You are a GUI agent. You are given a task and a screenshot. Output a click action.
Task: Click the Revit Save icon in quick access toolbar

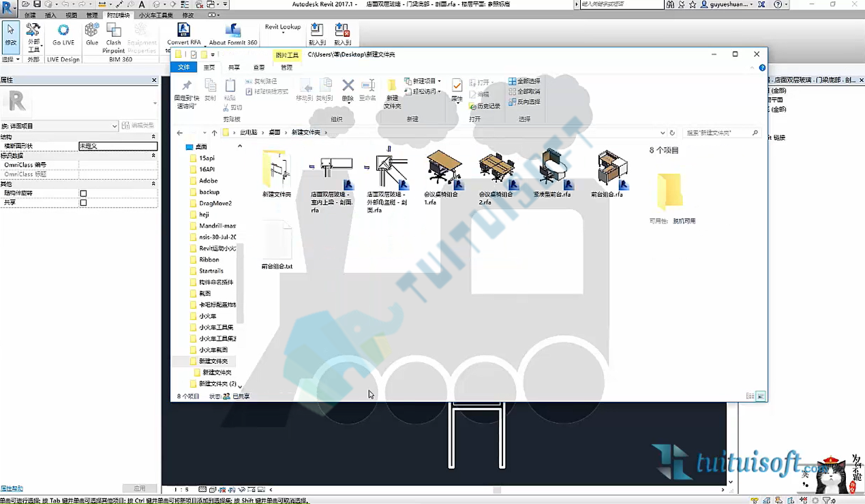pyautogui.click(x=37, y=5)
